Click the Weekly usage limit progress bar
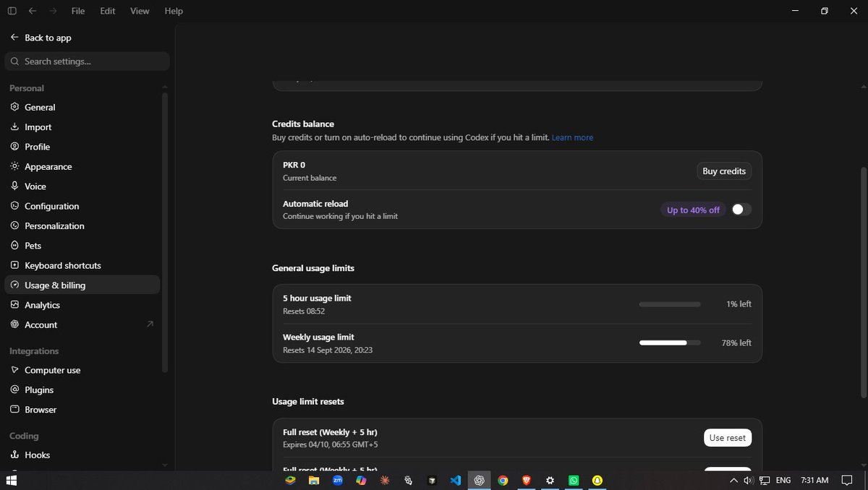 (x=670, y=343)
